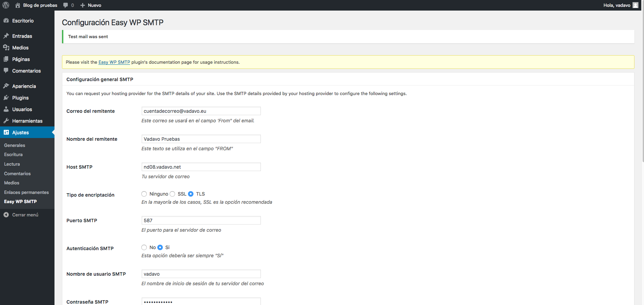Open Blog de pruebas site link
Screen dimensions: 644x305
click(40, 5)
